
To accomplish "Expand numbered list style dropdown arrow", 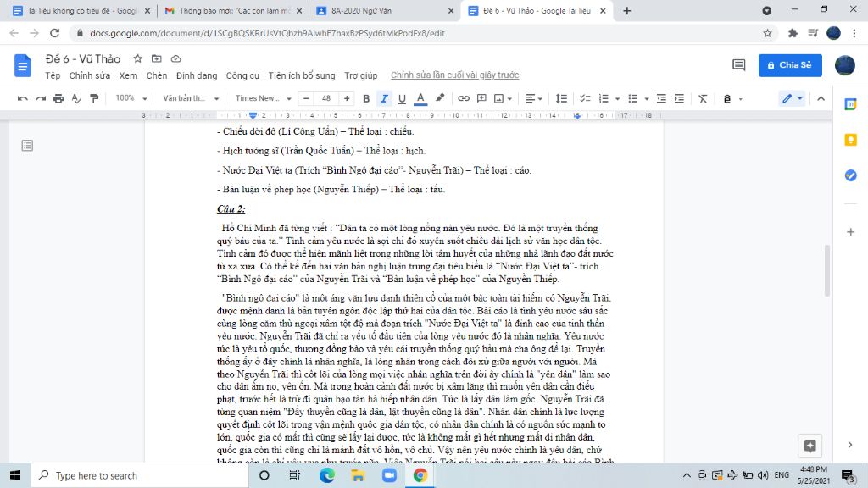I will [x=617, y=99].
